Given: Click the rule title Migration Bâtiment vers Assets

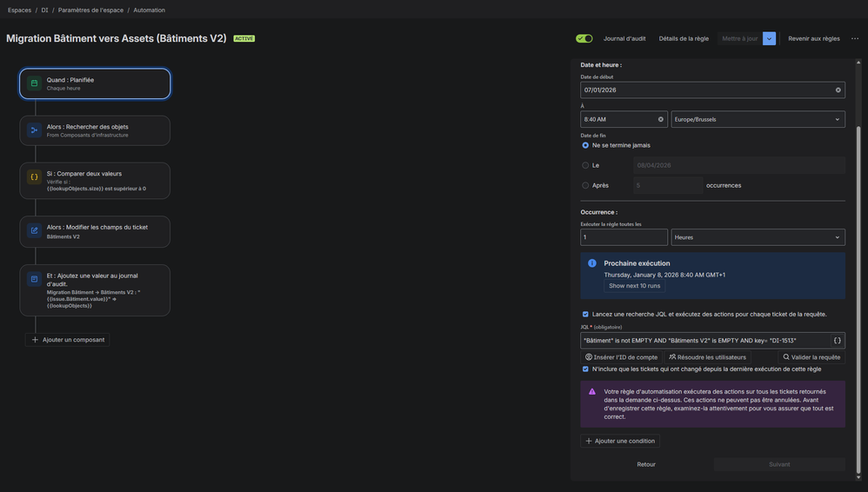Looking at the screenshot, I should 117,39.
